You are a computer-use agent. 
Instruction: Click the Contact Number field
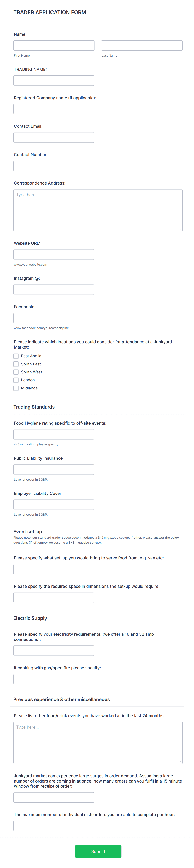[x=54, y=165]
